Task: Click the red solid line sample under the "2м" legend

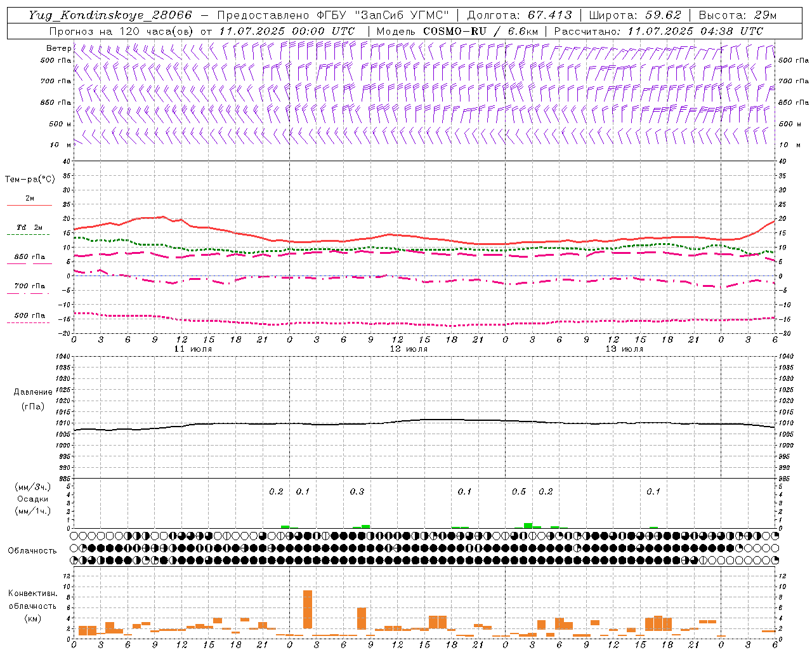Action: point(29,205)
